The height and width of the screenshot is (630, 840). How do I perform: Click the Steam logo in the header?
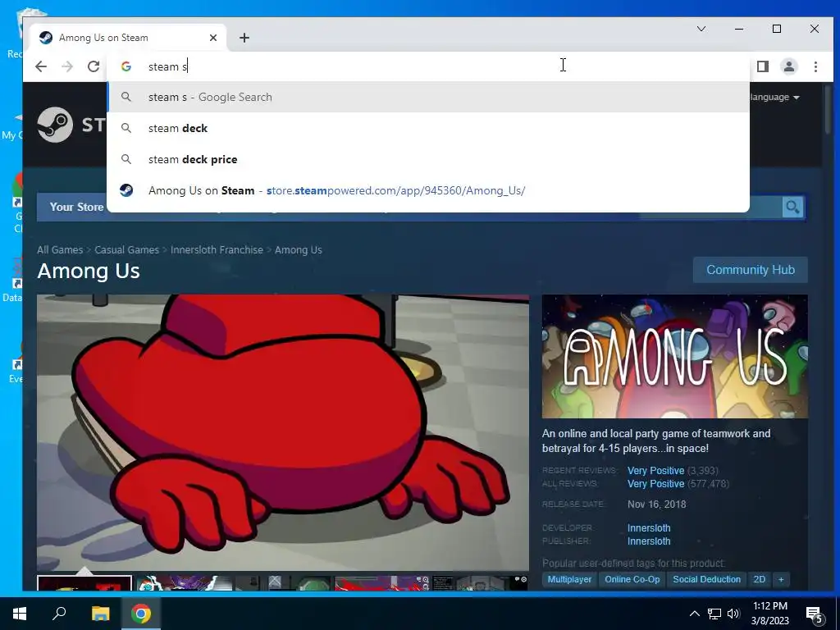[x=55, y=125]
